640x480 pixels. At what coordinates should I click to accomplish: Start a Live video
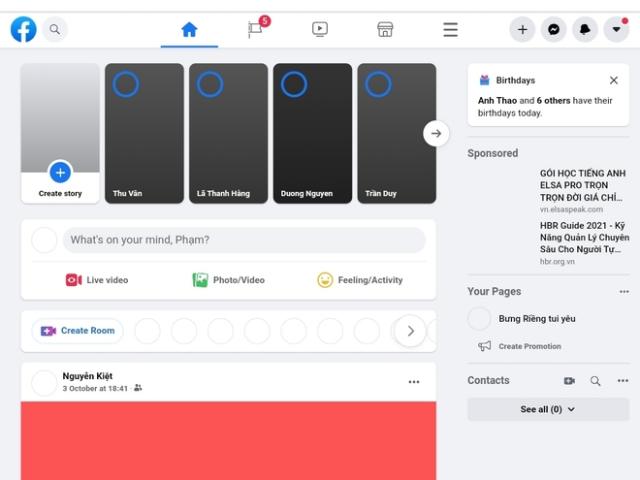[x=97, y=280]
